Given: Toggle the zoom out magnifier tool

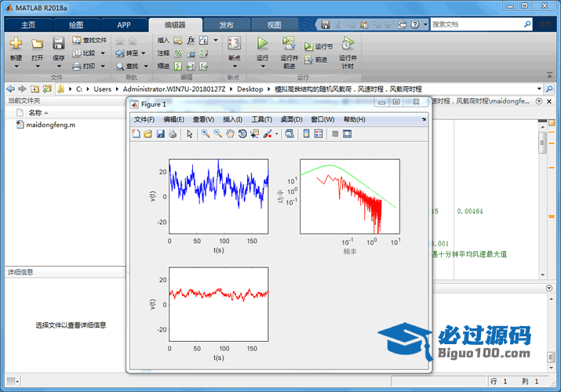Looking at the screenshot, I should coord(217,134).
